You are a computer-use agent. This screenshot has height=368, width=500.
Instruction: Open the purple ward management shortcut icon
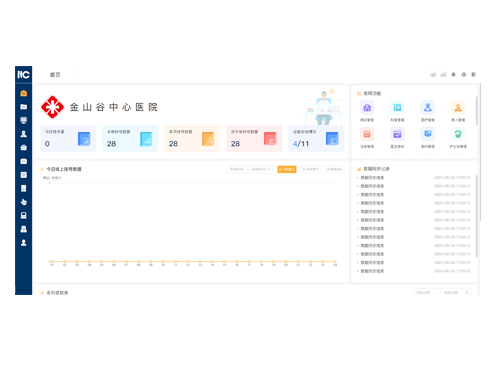point(367,108)
